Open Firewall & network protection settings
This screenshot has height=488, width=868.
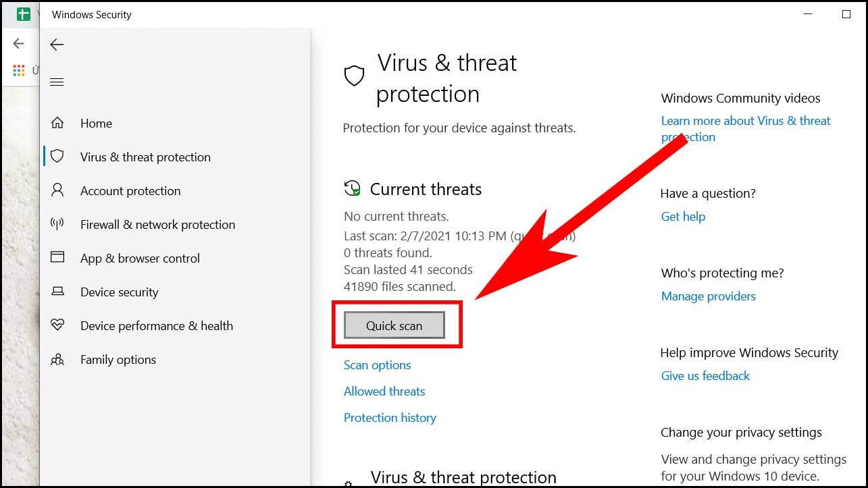[x=157, y=224]
